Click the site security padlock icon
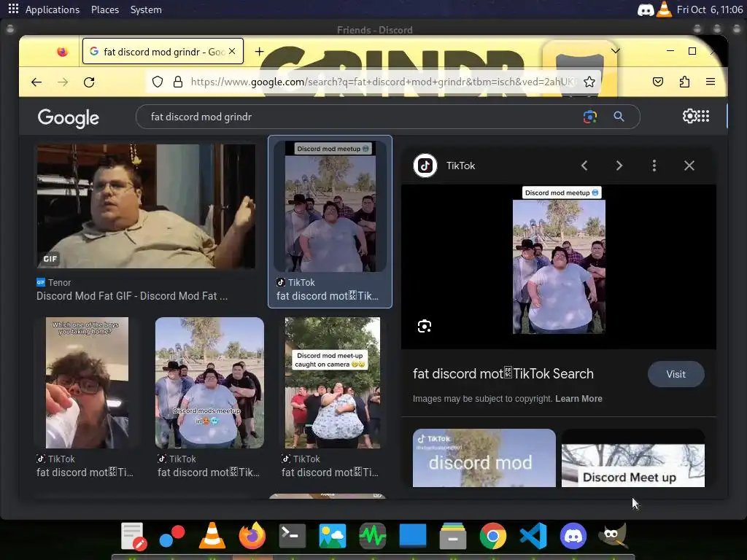747x560 pixels. [x=178, y=82]
